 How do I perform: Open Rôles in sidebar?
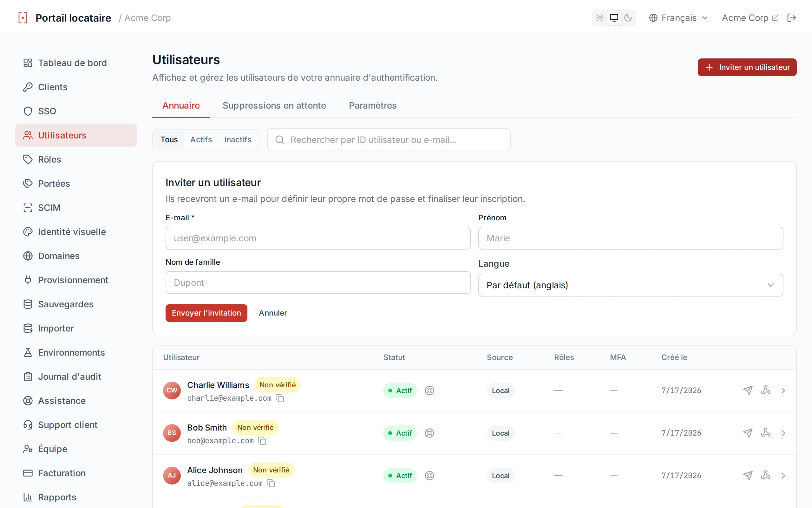point(76,159)
